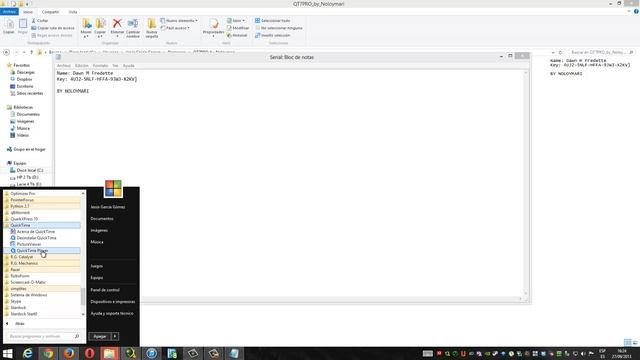Select Escritorio in the navigation pane
This screenshot has height=360, width=640.
click(24, 87)
